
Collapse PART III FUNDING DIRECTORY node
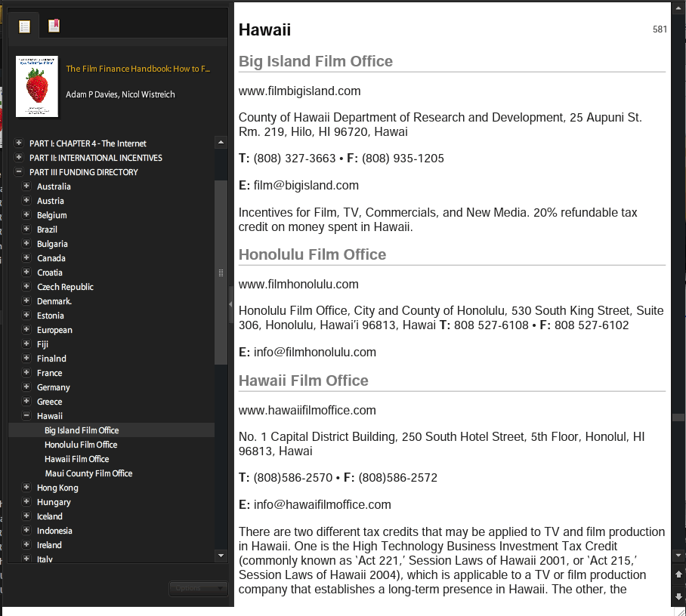click(19, 172)
